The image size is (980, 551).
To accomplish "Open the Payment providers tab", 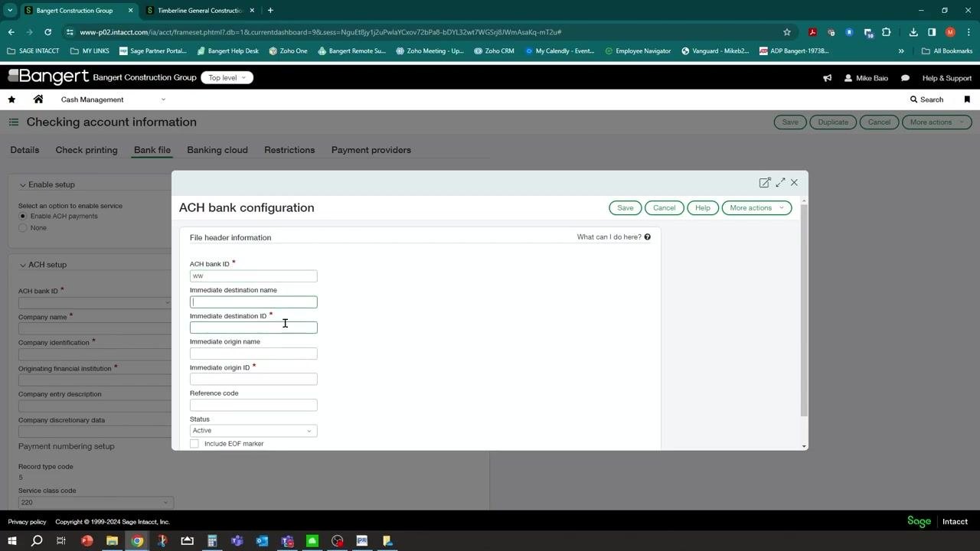I will click(371, 150).
